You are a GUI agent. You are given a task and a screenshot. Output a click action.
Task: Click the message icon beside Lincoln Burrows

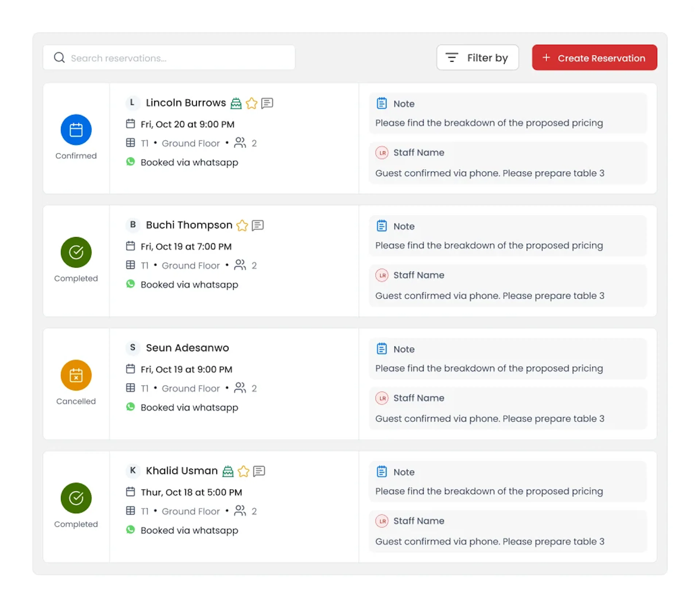click(267, 103)
